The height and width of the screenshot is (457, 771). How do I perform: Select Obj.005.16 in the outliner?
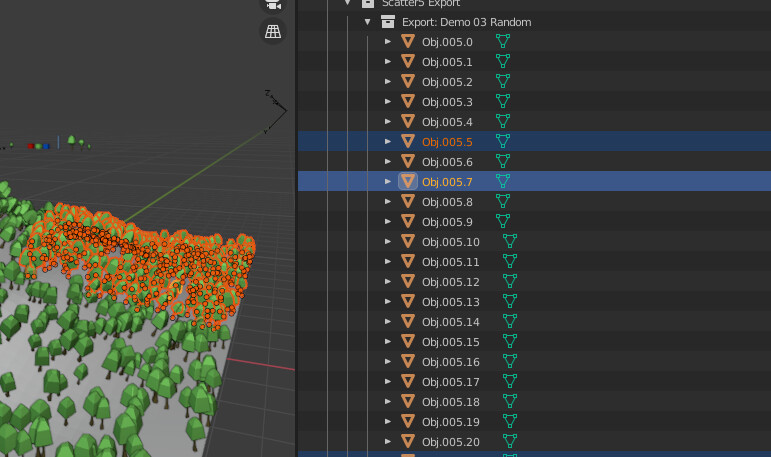pyautogui.click(x=450, y=362)
